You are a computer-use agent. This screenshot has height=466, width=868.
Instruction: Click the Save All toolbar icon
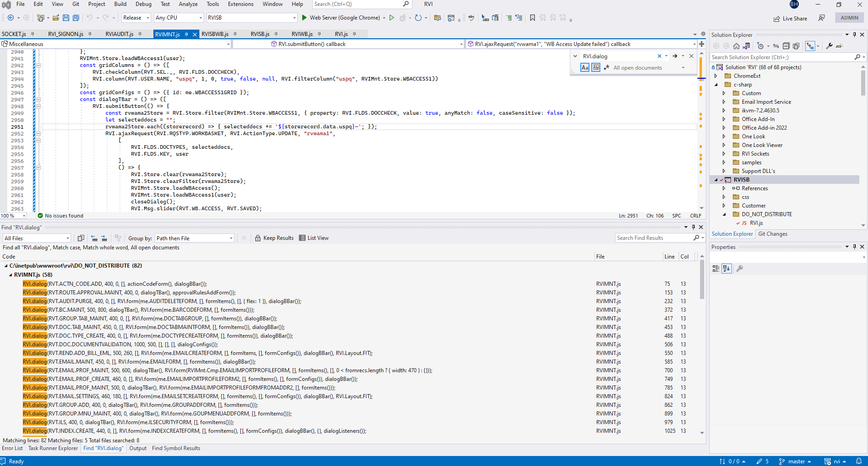pyautogui.click(x=76, y=18)
